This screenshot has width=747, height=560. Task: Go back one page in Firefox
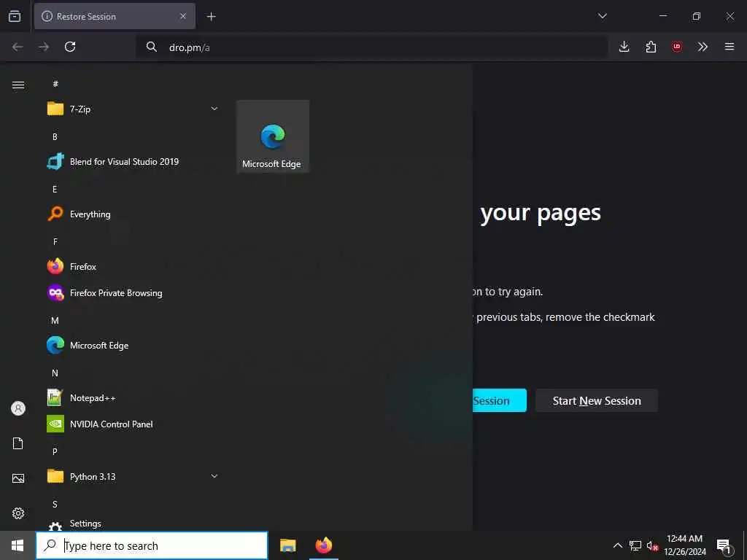point(18,47)
